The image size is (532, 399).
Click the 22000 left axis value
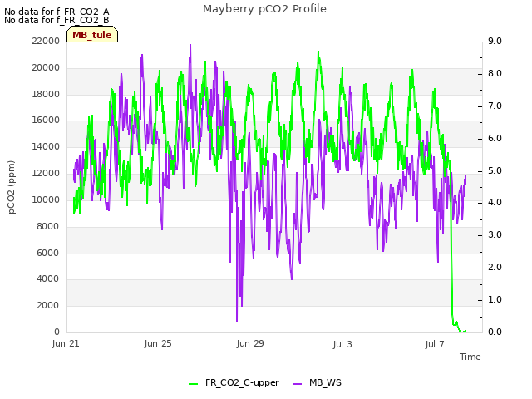(x=46, y=41)
